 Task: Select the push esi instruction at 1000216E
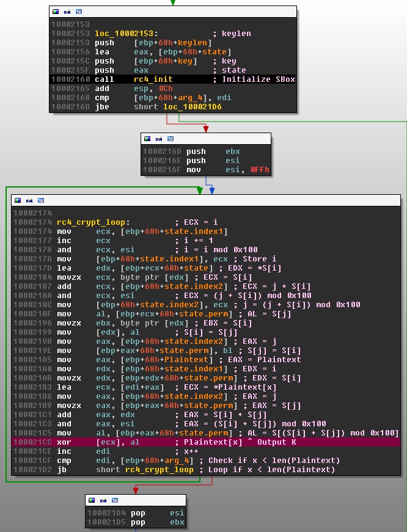click(x=213, y=161)
